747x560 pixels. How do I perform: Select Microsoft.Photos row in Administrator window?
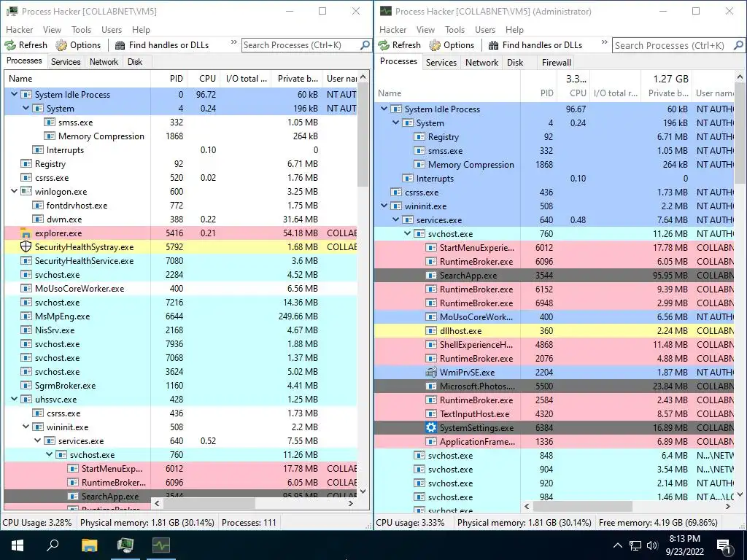point(554,386)
